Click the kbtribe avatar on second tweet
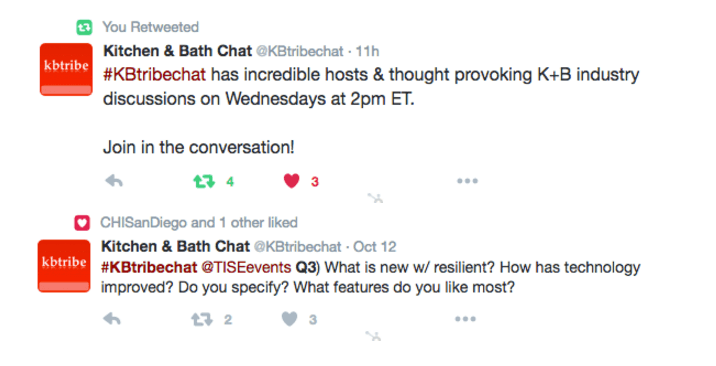 64,266
